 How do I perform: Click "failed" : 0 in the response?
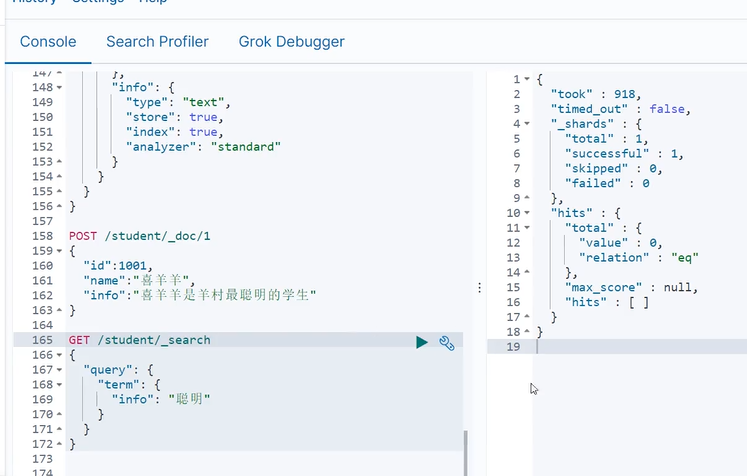click(607, 183)
